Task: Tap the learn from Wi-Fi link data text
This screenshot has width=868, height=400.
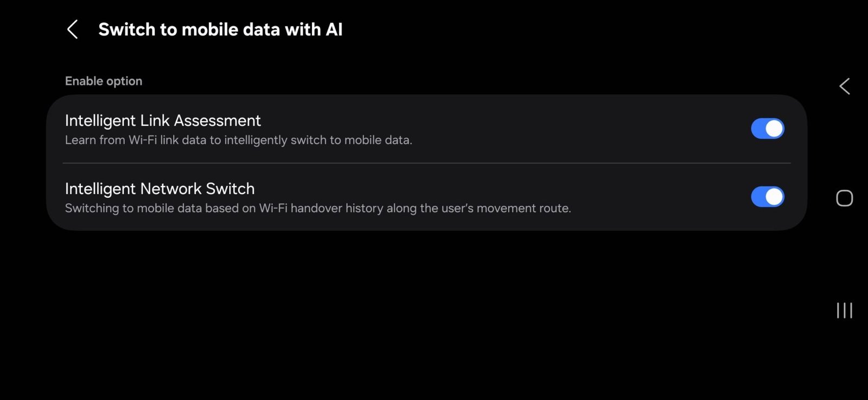Action: click(x=239, y=140)
